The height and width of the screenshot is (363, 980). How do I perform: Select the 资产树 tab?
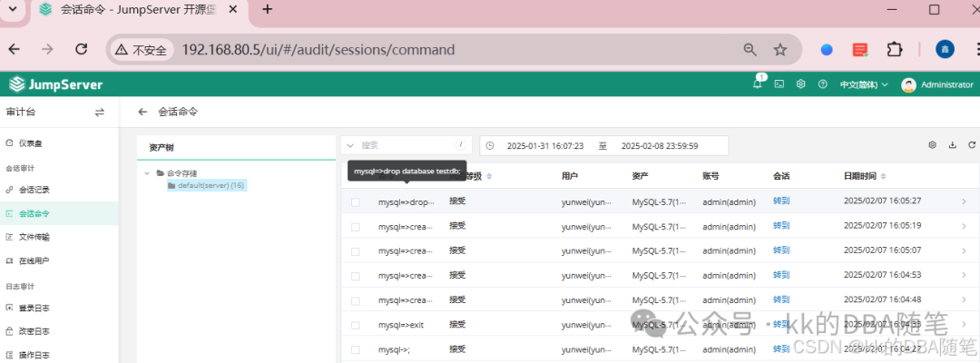(162, 147)
